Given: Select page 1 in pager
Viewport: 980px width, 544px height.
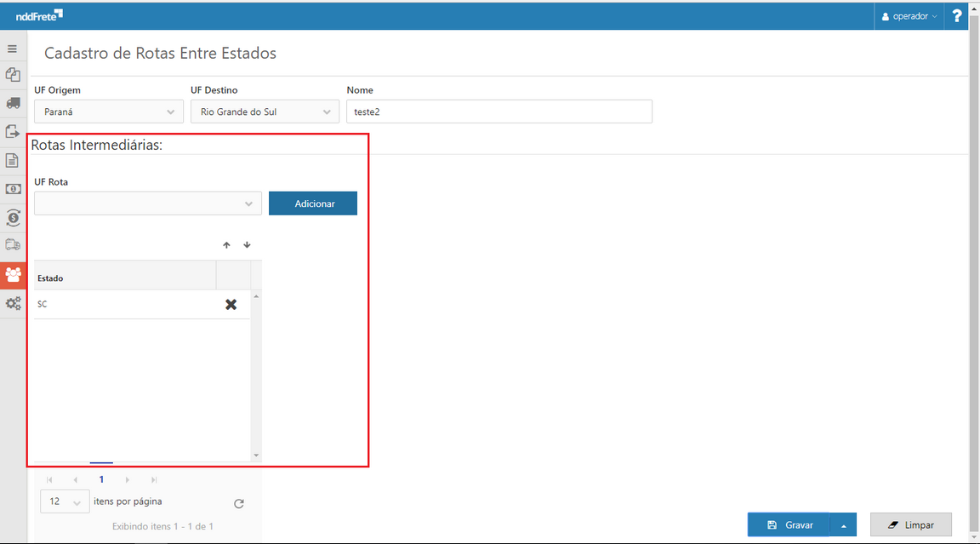Looking at the screenshot, I should point(101,479).
